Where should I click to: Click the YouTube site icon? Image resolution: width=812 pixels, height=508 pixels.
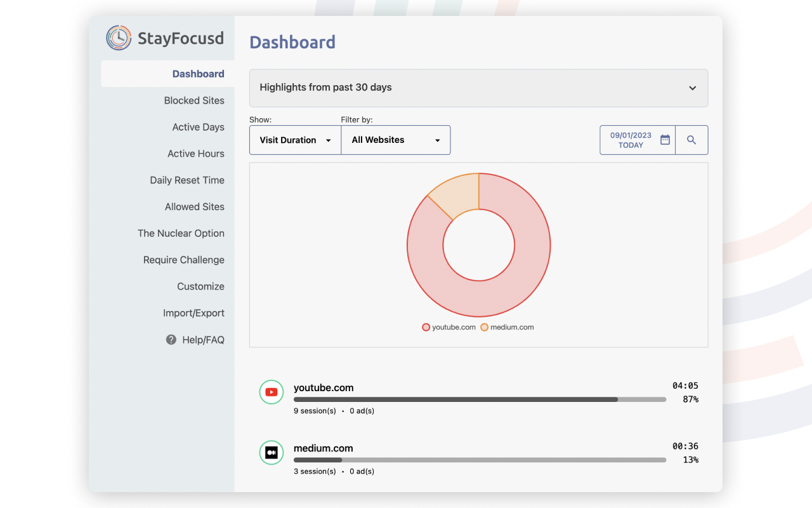272,392
